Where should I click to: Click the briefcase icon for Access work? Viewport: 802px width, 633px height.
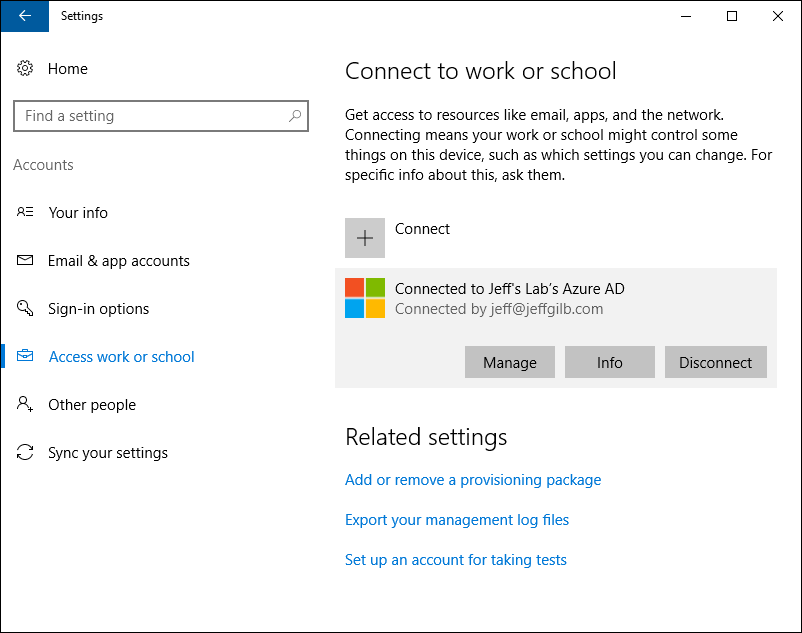point(25,356)
